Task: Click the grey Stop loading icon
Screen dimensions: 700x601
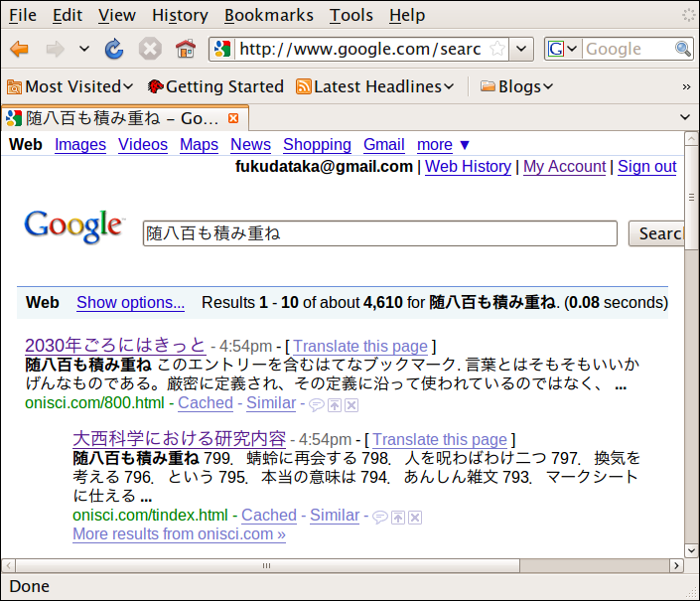Action: coord(150,49)
